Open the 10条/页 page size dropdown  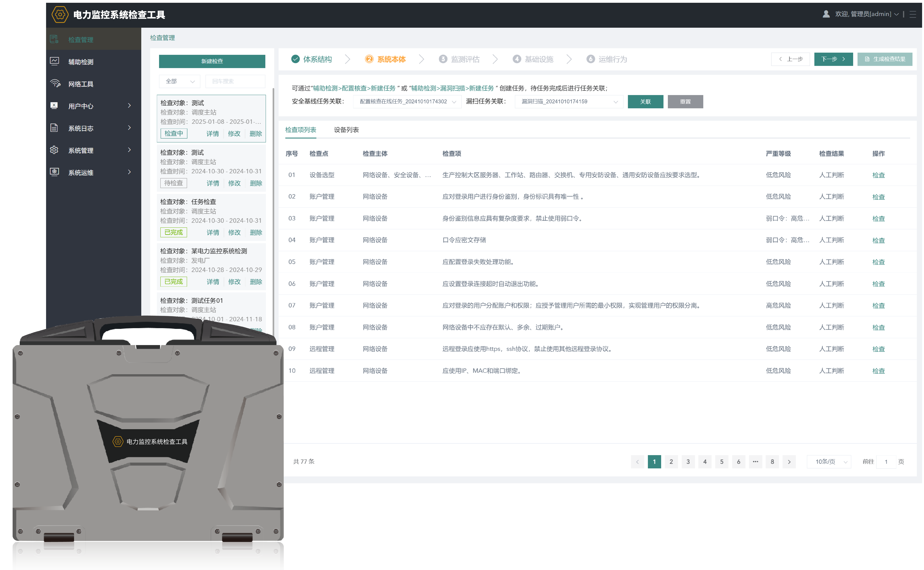[829, 462]
